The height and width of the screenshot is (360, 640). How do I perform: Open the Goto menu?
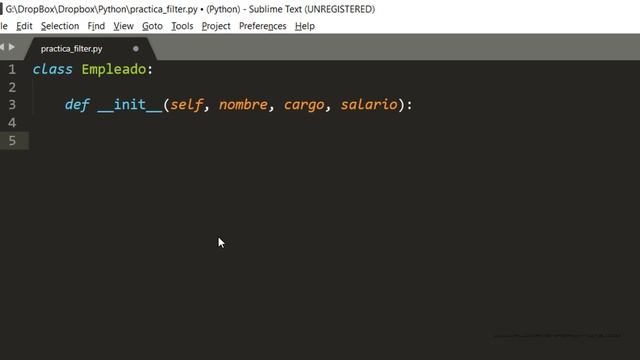pos(152,26)
